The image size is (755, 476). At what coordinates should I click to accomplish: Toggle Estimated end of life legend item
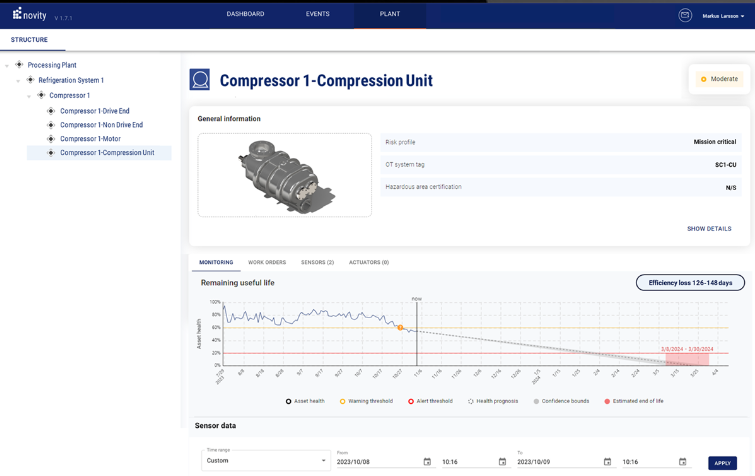tap(634, 401)
